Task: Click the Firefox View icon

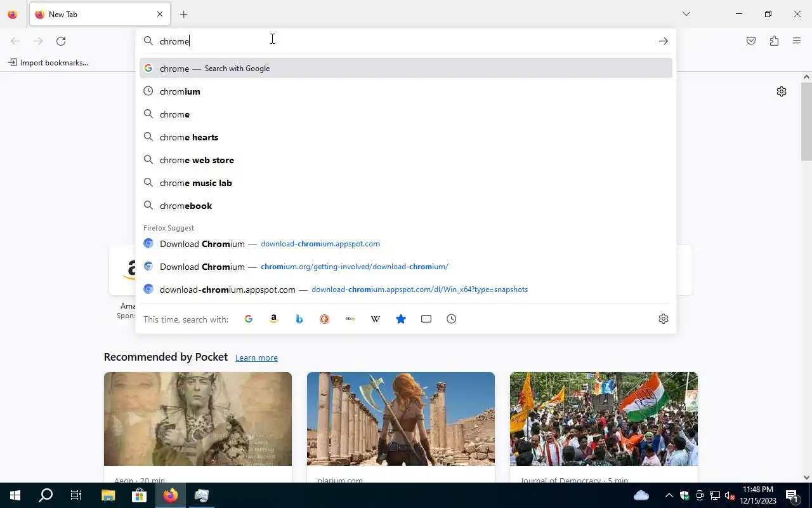Action: click(12, 14)
